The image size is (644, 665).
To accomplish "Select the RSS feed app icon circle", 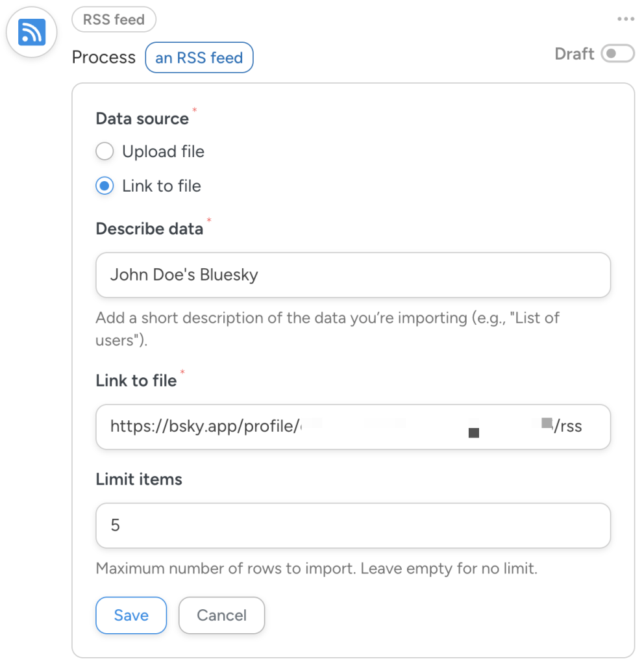I will click(x=31, y=31).
